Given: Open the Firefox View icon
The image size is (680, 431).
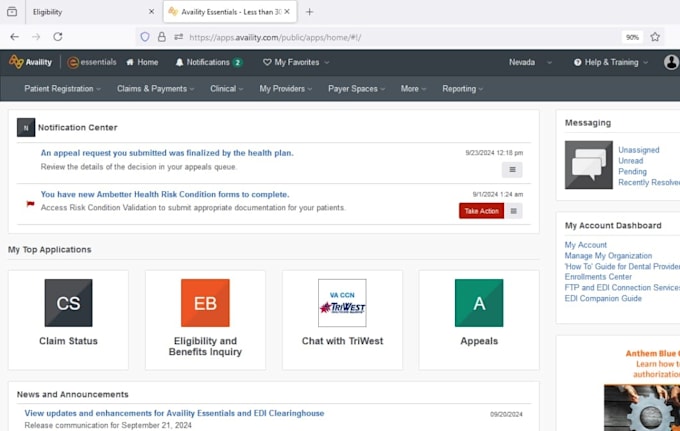Looking at the screenshot, I should point(12,12).
